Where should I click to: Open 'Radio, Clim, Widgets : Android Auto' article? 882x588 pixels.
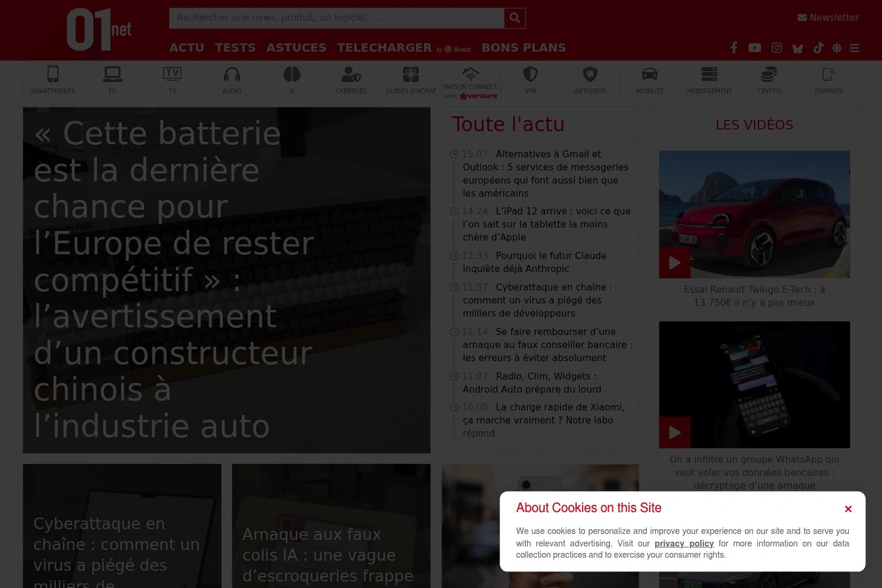click(x=532, y=382)
